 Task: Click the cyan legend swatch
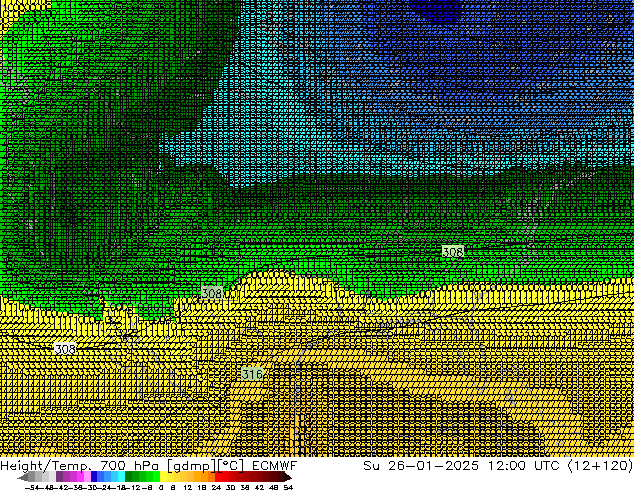click(121, 477)
